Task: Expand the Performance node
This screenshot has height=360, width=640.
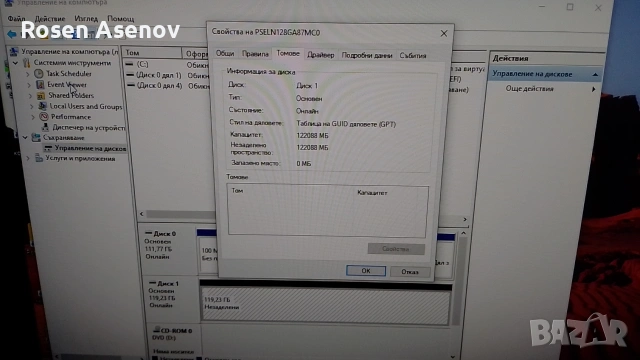Action: (x=33, y=117)
